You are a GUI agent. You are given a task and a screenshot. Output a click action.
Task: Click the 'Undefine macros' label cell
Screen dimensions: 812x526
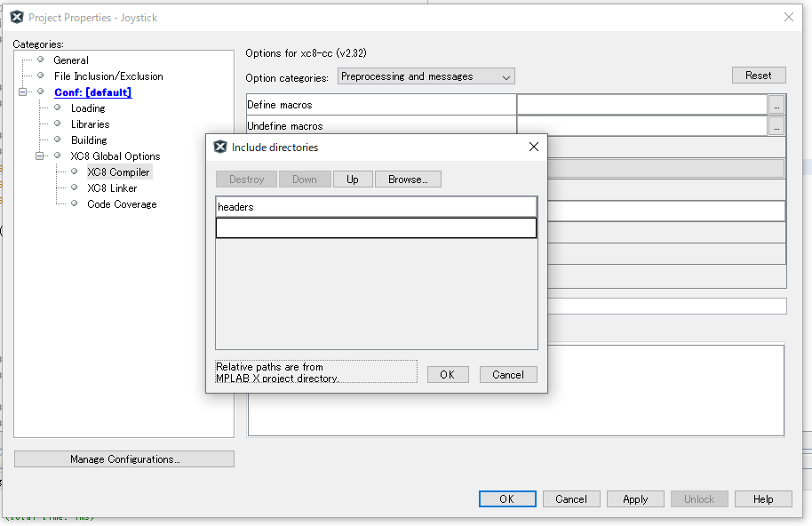(381, 126)
